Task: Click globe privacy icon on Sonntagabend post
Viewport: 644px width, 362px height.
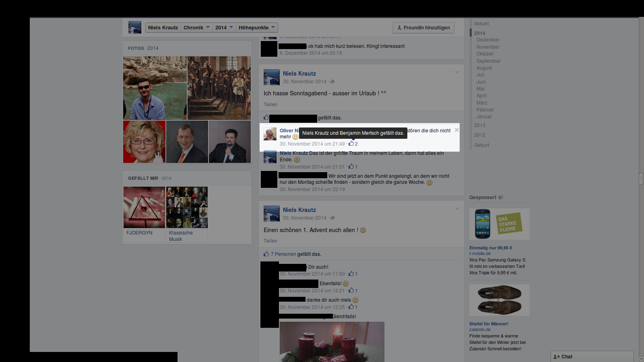Action: 332,82
